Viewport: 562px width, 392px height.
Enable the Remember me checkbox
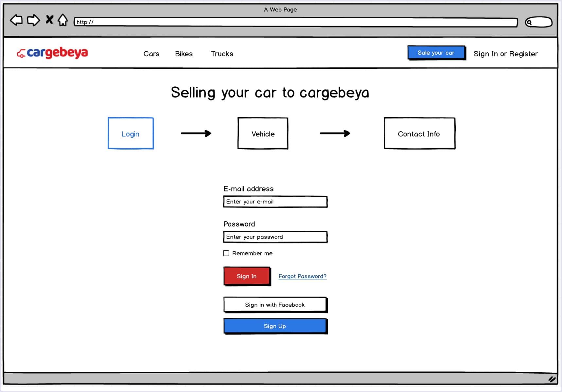tap(226, 253)
